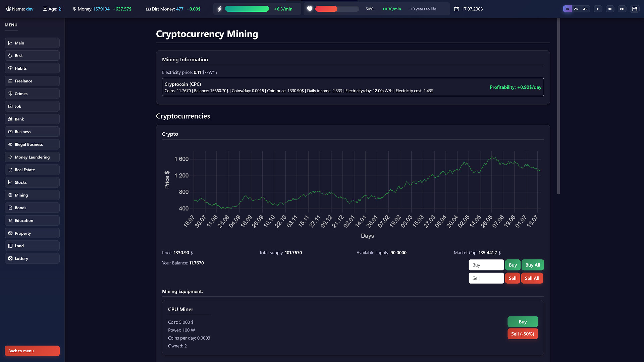The height and width of the screenshot is (362, 644).
Task: Select the 1x speed option
Action: (x=567, y=9)
